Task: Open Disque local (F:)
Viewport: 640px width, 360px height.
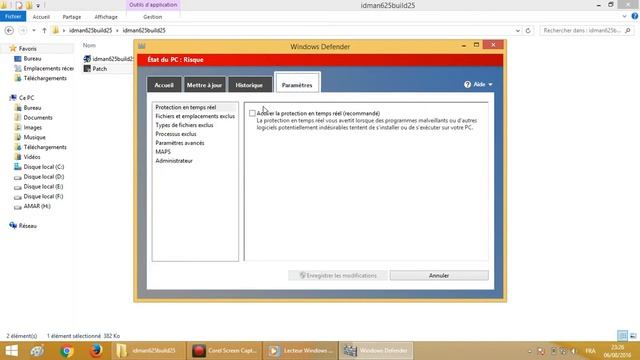Action: coord(43,196)
